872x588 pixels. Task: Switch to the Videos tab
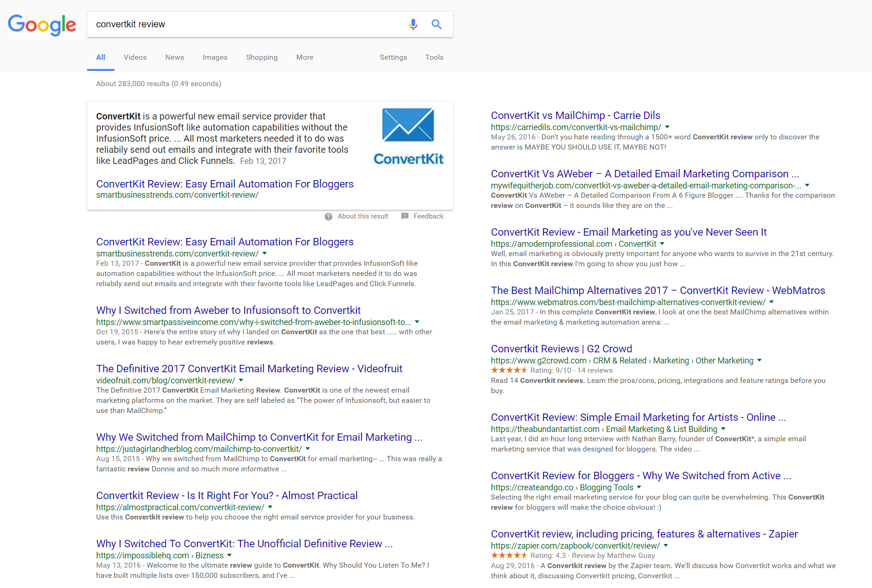coord(135,57)
